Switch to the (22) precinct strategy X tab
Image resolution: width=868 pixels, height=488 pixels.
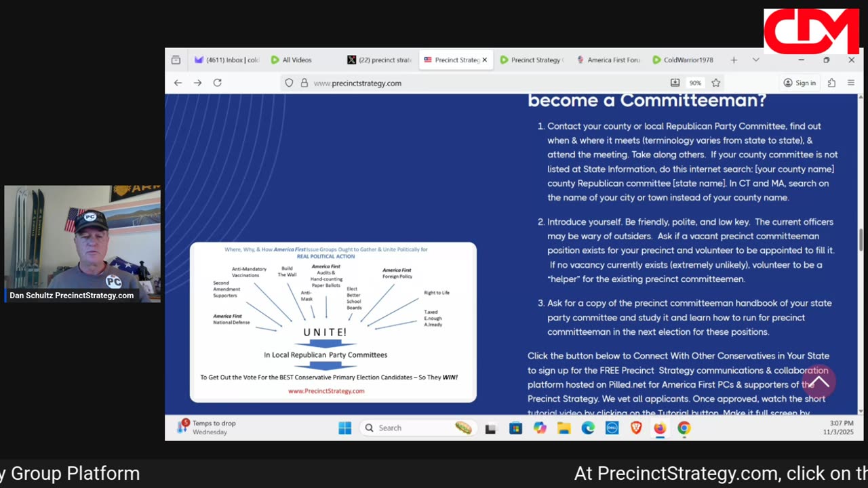click(x=380, y=60)
